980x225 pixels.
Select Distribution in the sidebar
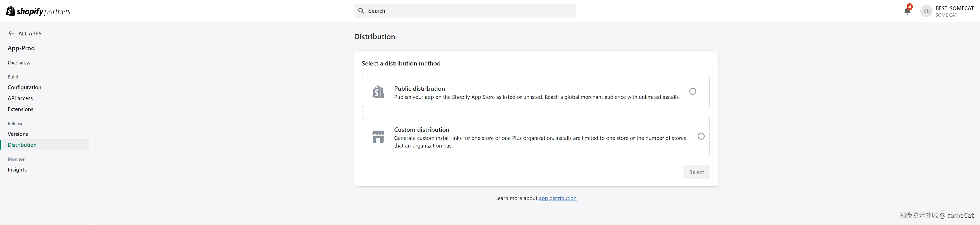22,145
